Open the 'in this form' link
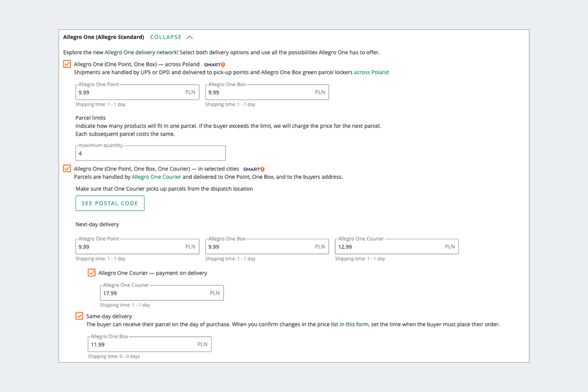588x392 pixels. (354, 324)
